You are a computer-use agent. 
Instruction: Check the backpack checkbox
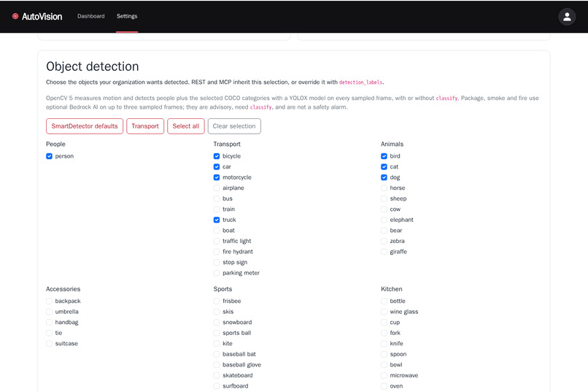[x=49, y=301]
